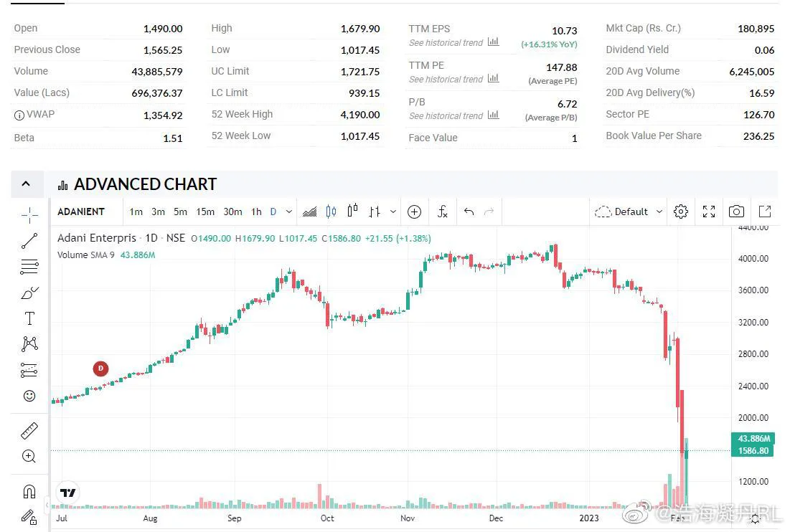Undo the last chart action
This screenshot has height=532, width=790.
(x=469, y=212)
